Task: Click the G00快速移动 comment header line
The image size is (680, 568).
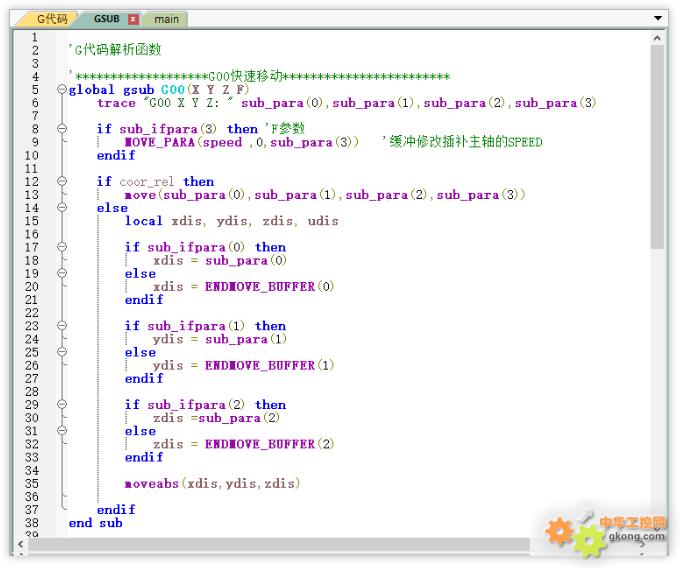Action: pyautogui.click(x=259, y=76)
